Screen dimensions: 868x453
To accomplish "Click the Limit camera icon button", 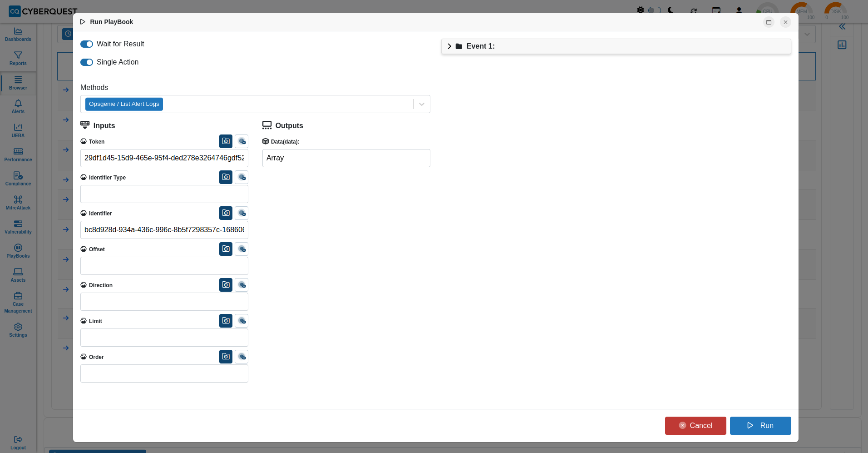I will (226, 321).
